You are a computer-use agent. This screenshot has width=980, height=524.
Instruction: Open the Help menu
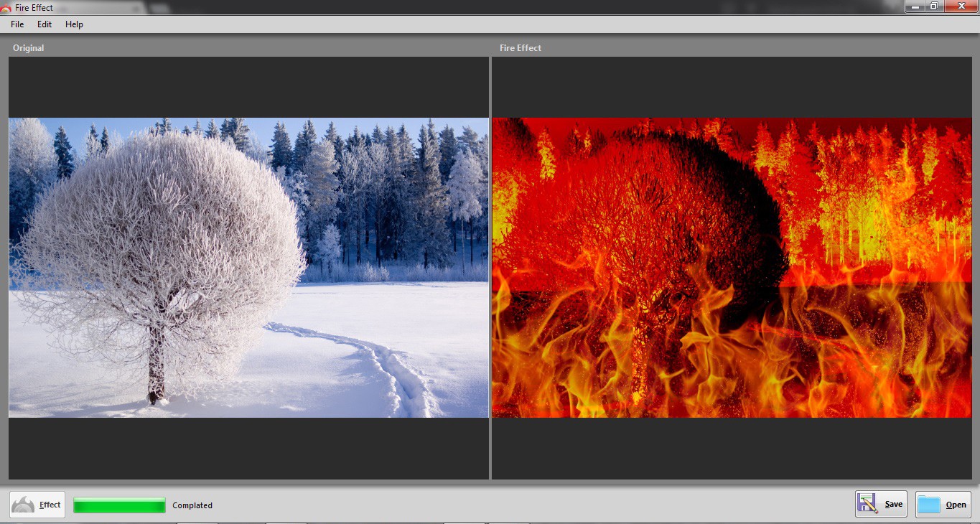[x=74, y=24]
